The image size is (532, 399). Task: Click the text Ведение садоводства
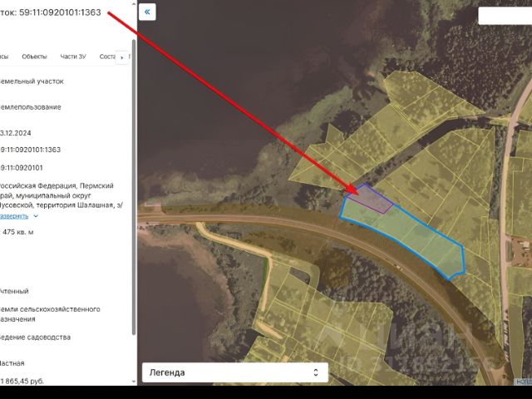(x=35, y=337)
